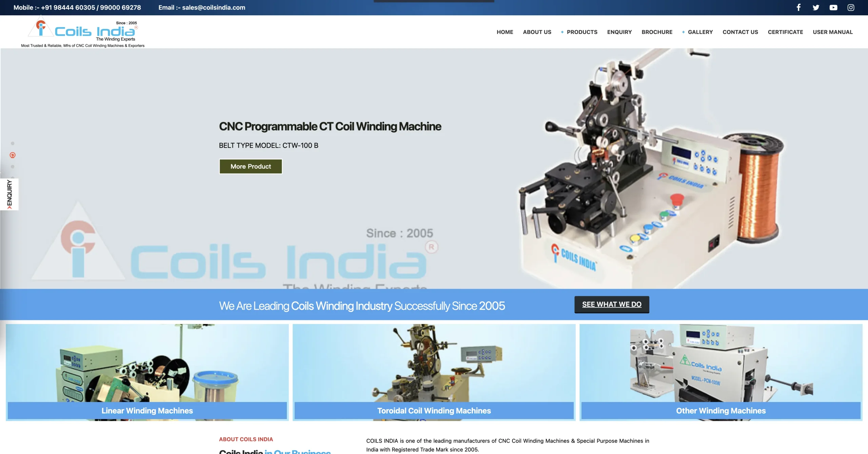Viewport: 868px width, 454px height.
Task: Click the sales@coilsindia.com email link
Action: pyautogui.click(x=214, y=7)
